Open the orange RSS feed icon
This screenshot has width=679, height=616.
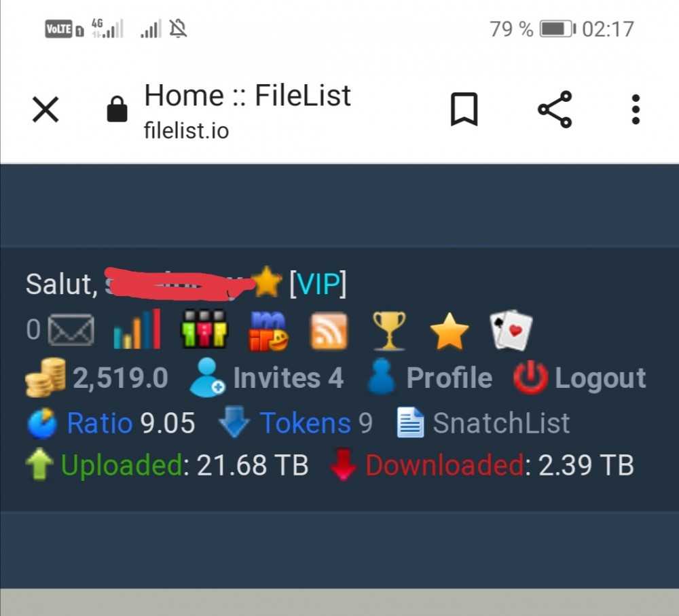point(329,331)
